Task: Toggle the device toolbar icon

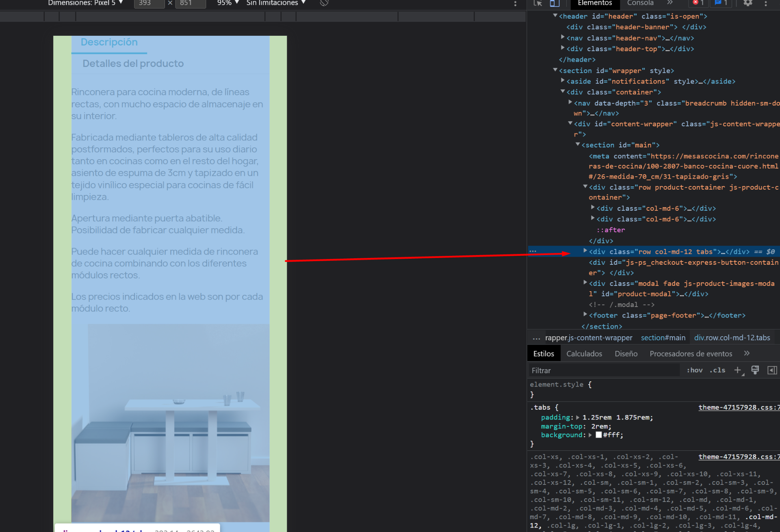Action: pyautogui.click(x=555, y=3)
